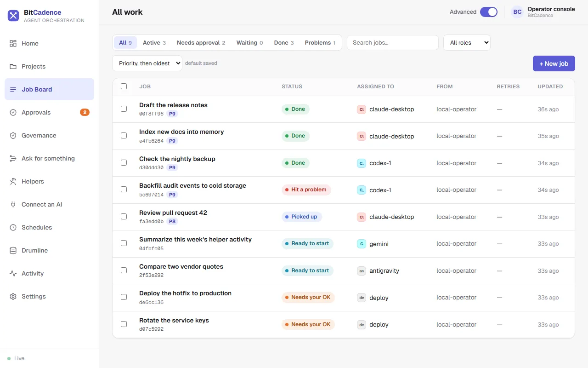Switch to the Active tab
This screenshot has width=588, height=368.
pyautogui.click(x=154, y=43)
